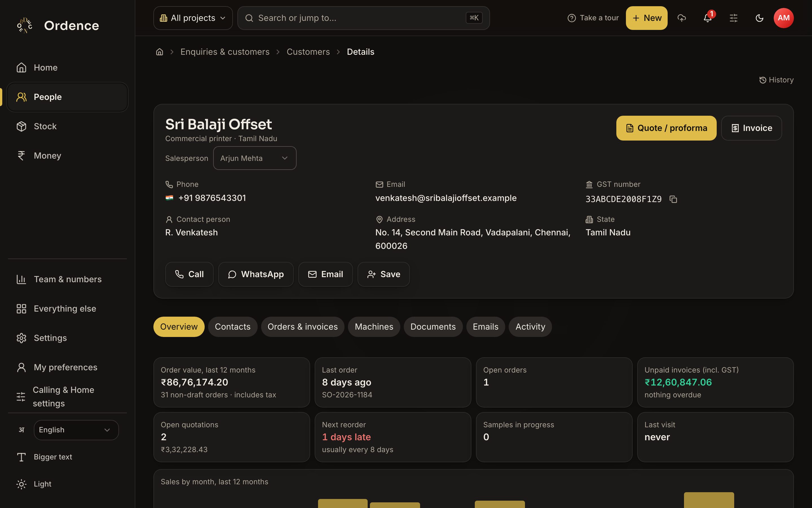
Task: Click the Money rupee icon in sidebar
Action: pyautogui.click(x=21, y=156)
